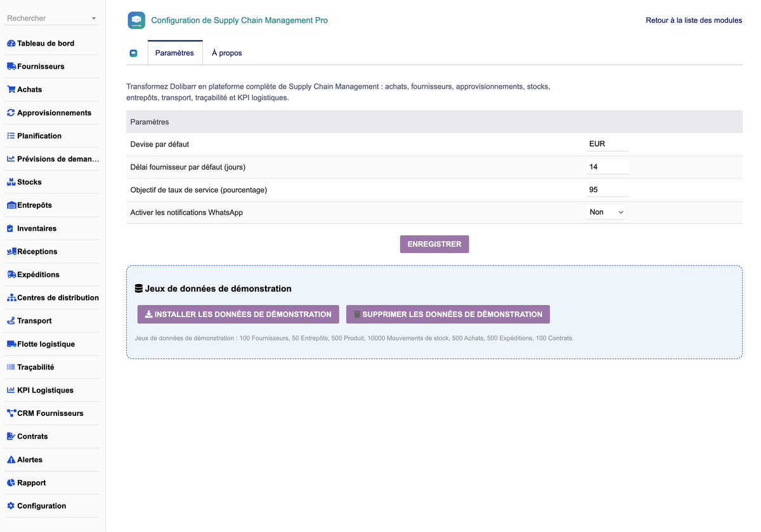Open the Rechercher dropdown arrow
Image resolution: width=761 pixels, height=532 pixels.
pos(94,18)
